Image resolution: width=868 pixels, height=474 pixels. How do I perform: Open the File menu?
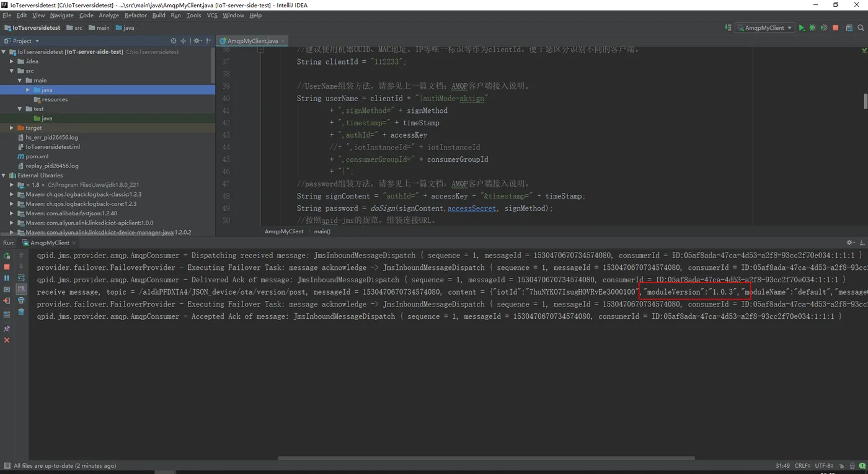coord(7,16)
